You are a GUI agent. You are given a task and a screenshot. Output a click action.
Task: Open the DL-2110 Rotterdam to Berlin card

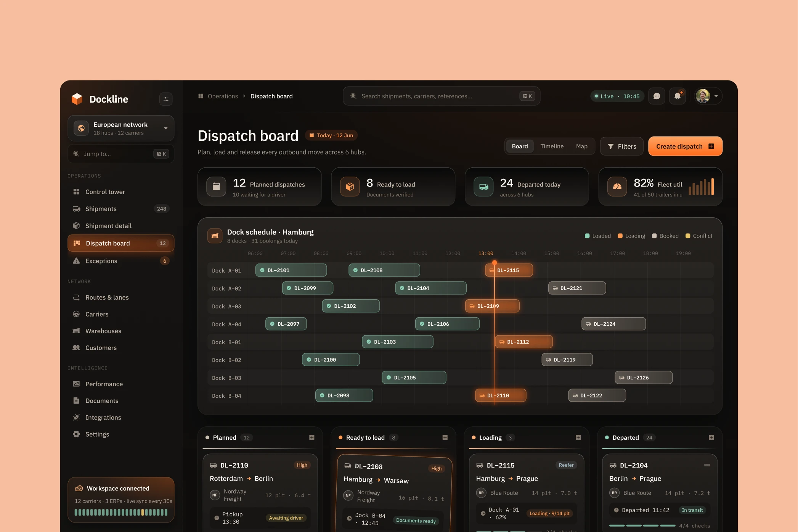coord(260,492)
